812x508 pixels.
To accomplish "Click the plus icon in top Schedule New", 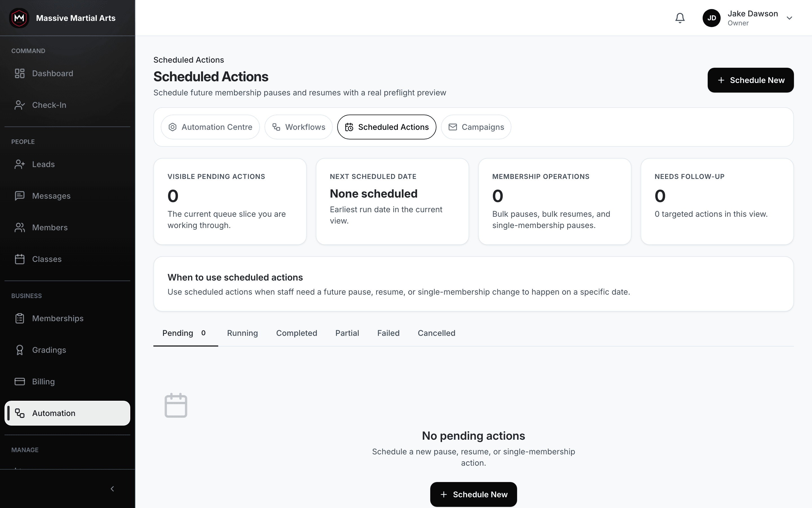I will [721, 80].
